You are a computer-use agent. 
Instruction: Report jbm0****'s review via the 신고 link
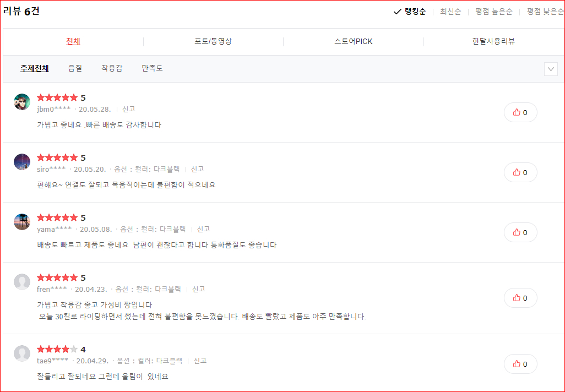coord(129,109)
